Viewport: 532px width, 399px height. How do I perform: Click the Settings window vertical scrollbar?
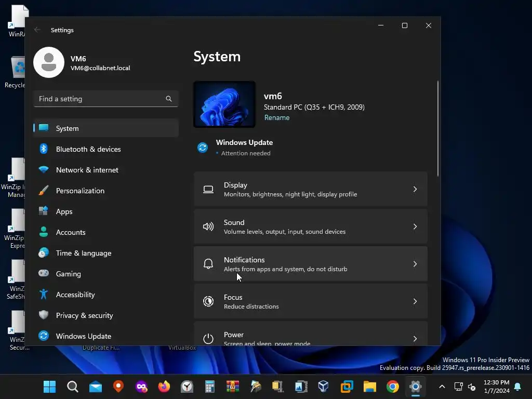(437, 129)
